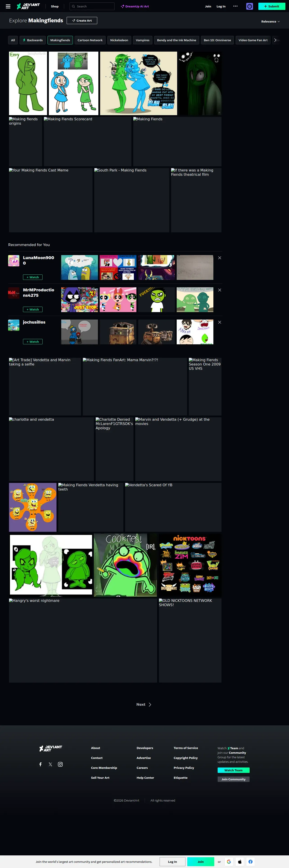Dismiss LunaMoon9000 recommendation
This screenshot has width=289, height=868.
[220, 258]
